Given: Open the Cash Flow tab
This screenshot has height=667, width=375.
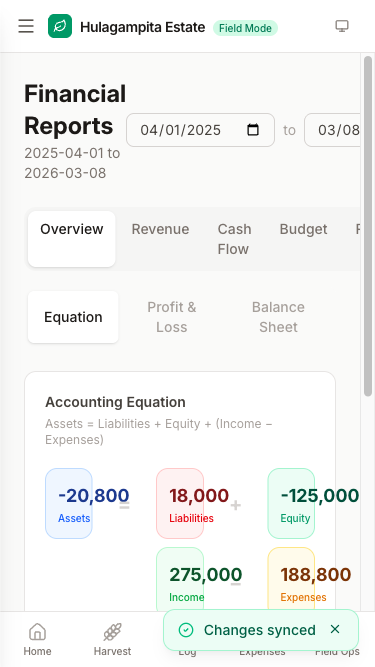Looking at the screenshot, I should tap(234, 239).
